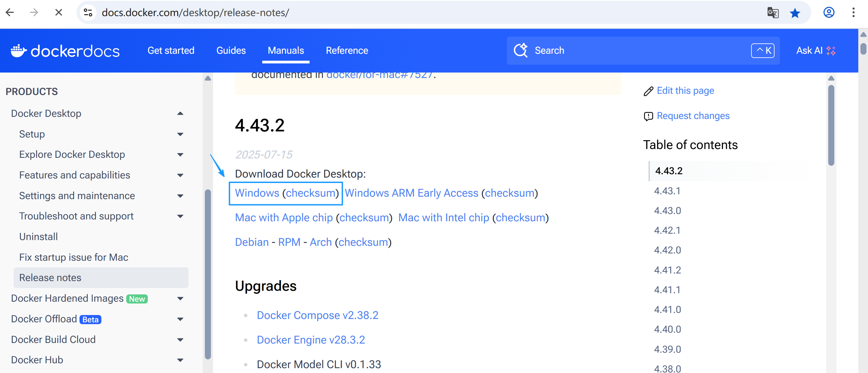Focus the docs Search field
This screenshot has height=373, width=868.
pyautogui.click(x=643, y=51)
